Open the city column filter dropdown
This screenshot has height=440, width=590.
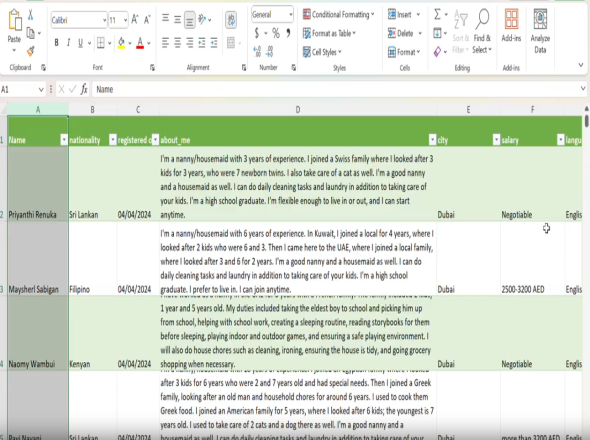point(496,140)
